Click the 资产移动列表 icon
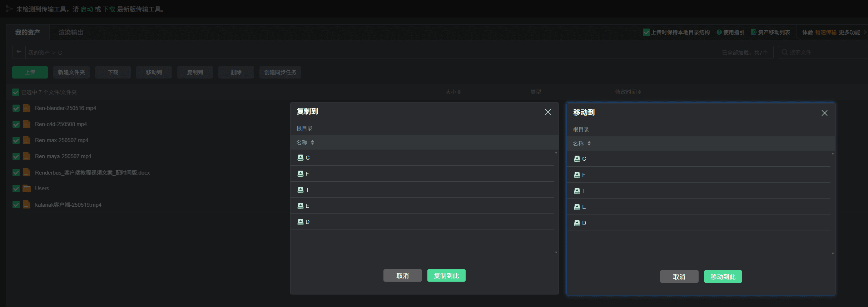868x307 pixels. tap(754, 32)
